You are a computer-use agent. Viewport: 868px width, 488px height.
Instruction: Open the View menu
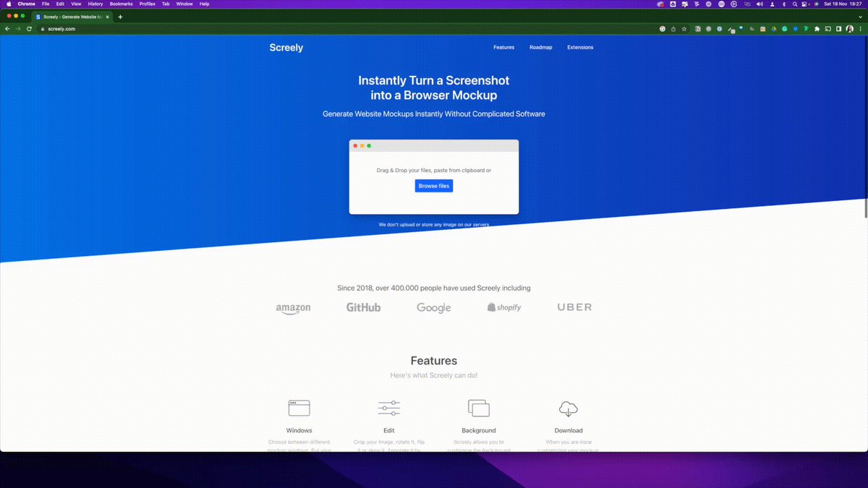pyautogui.click(x=76, y=4)
